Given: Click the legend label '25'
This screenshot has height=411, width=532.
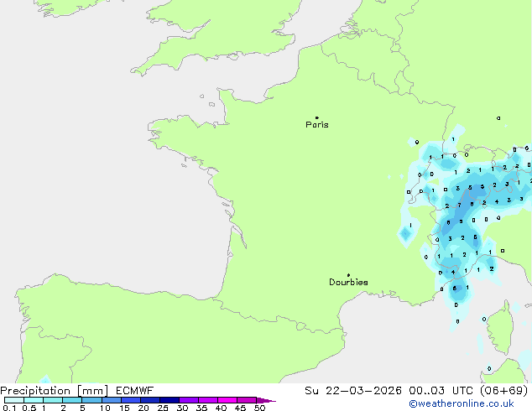Looking at the screenshot, I should (163, 408).
